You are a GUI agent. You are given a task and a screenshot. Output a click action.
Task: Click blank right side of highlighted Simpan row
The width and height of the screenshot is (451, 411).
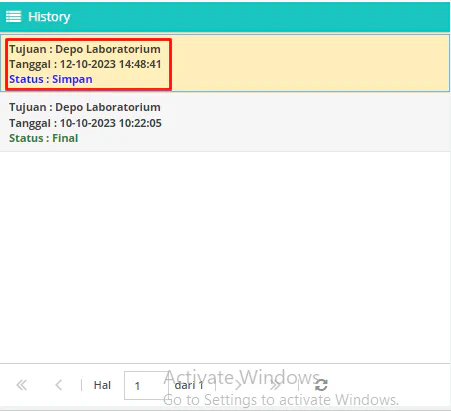310,63
